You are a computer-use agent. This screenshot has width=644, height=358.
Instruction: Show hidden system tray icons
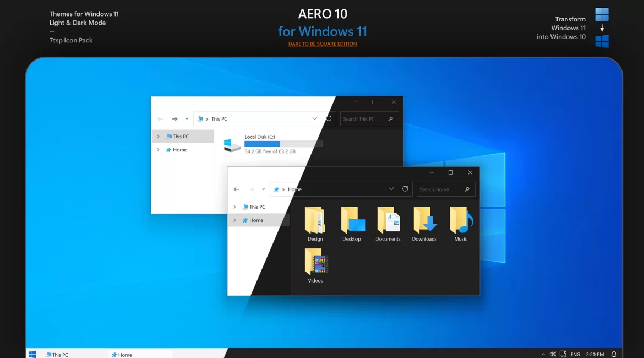(x=543, y=354)
